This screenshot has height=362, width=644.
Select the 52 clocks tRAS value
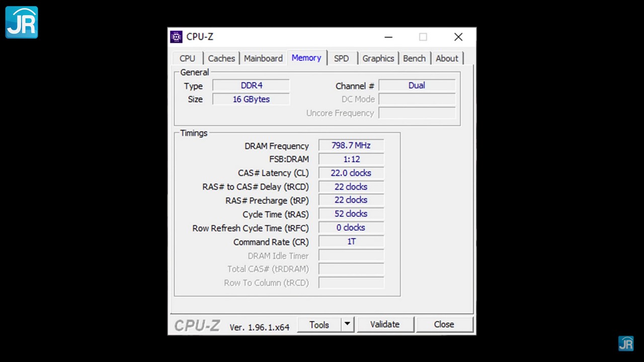pos(351,214)
